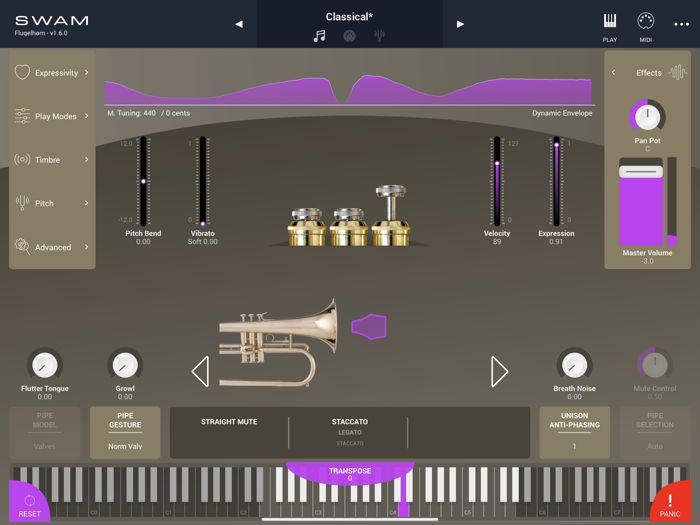Click the Play Modes sliders icon
This screenshot has width=700, height=525.
pyautogui.click(x=22, y=116)
